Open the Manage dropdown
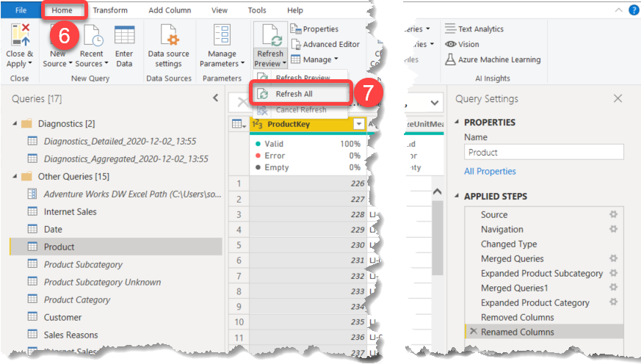Screen dimensions: 641x364 tap(315, 59)
